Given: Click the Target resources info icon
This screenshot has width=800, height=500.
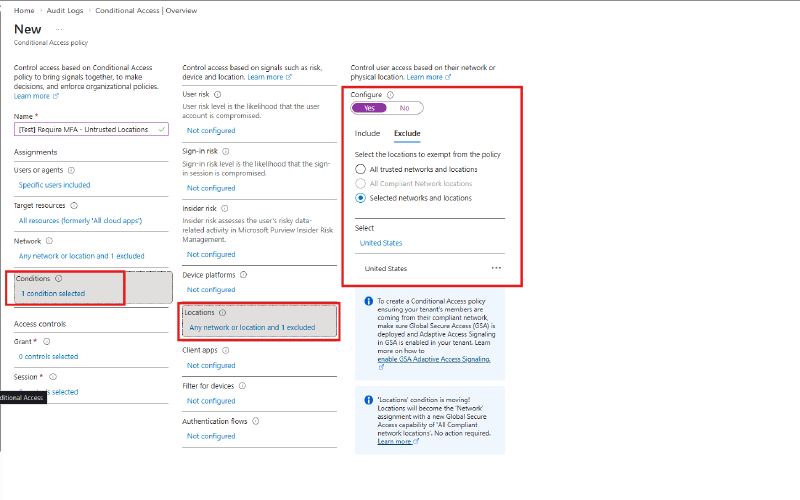Looking at the screenshot, I should pyautogui.click(x=74, y=206).
